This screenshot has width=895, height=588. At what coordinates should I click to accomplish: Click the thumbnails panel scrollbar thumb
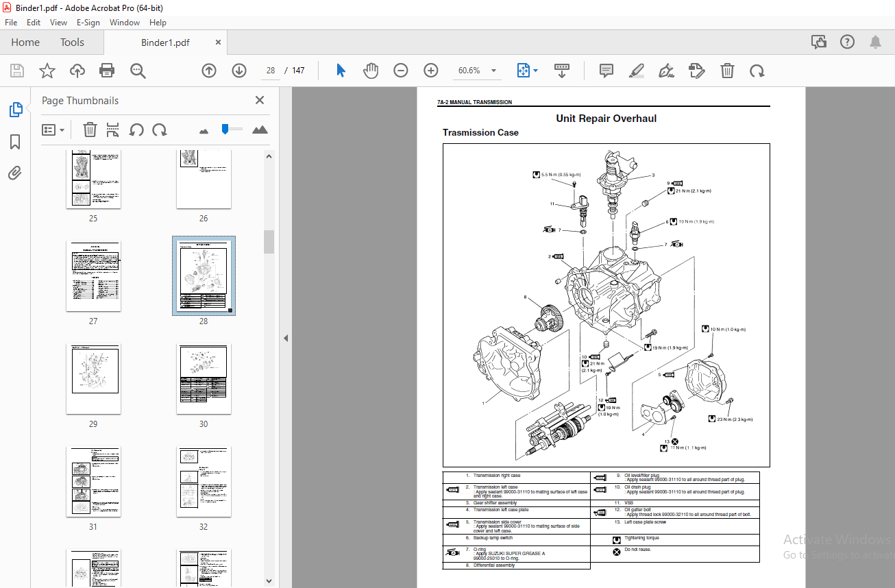click(269, 241)
